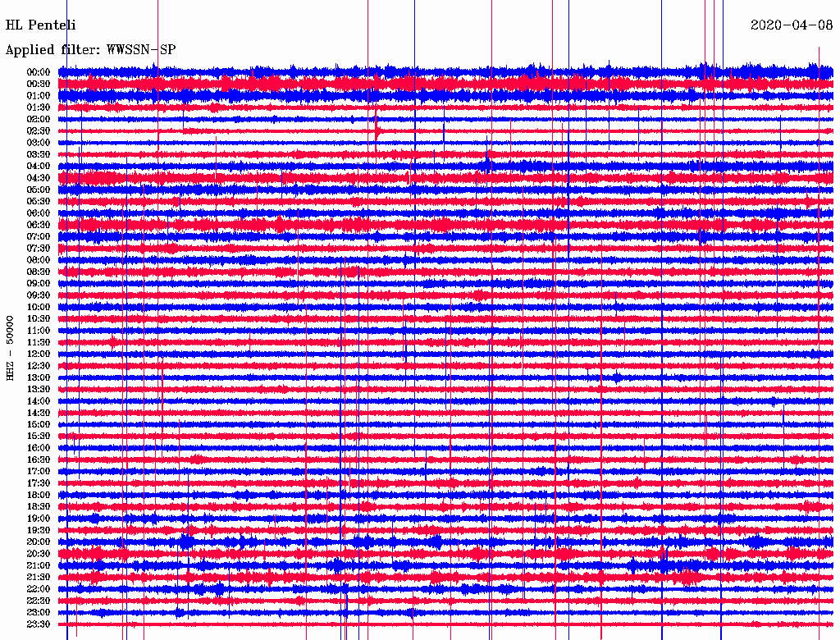Select the 06:30 time label
The height and width of the screenshot is (640, 840).
[x=39, y=225]
